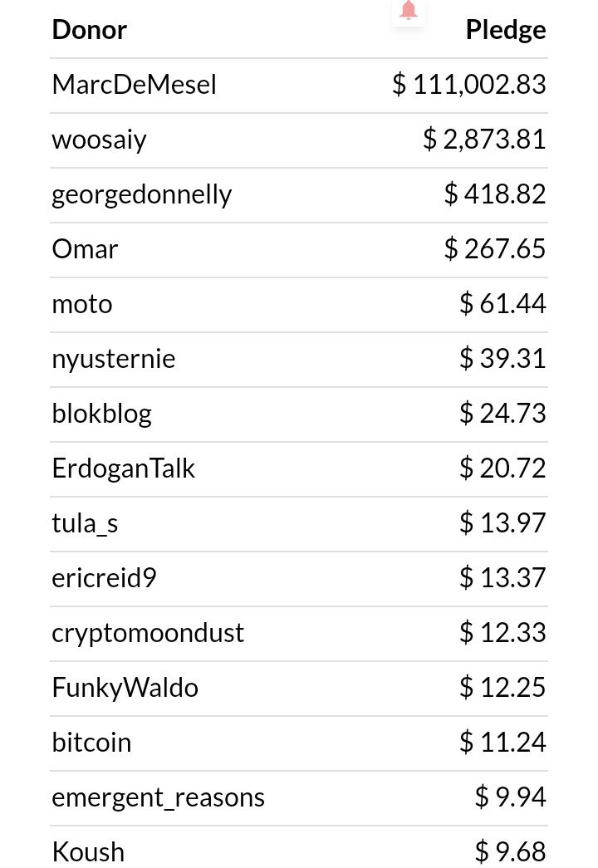598x868 pixels.
Task: Click ericreid9 donor name
Action: [x=104, y=578]
